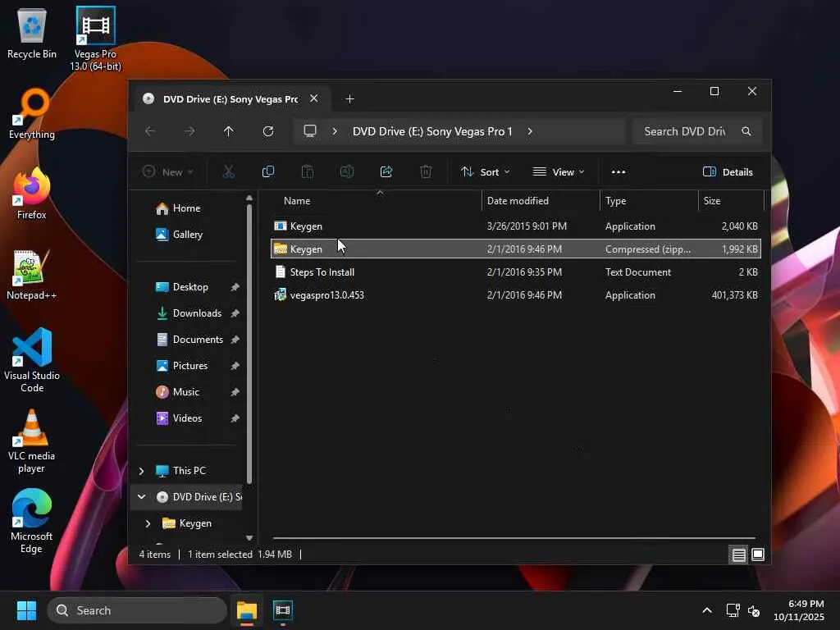Viewport: 840px width, 630px height.
Task: Select the Notepad++ desktop shortcut
Action: [32, 274]
